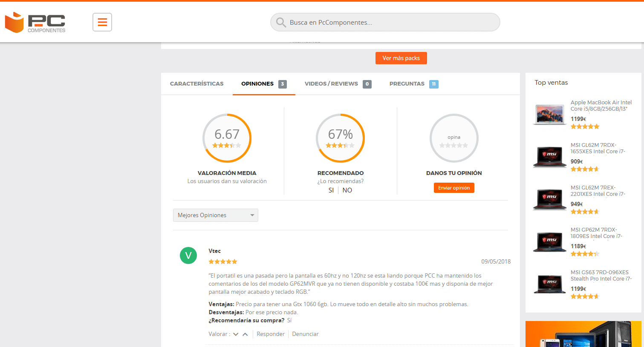Vote up Vtec's review with arrow
Viewport: 644px width, 347px height.
[245, 334]
